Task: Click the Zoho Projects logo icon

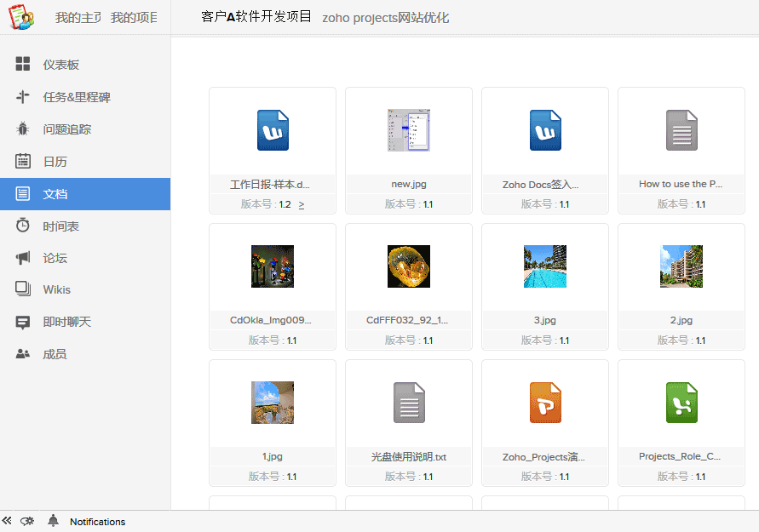Action: 21,16
